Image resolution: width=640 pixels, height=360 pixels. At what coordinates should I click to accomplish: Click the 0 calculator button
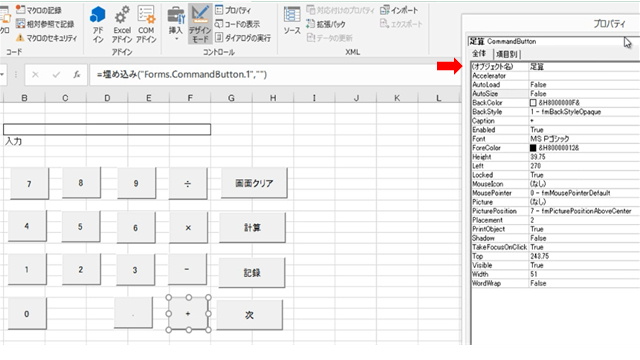[x=27, y=313]
